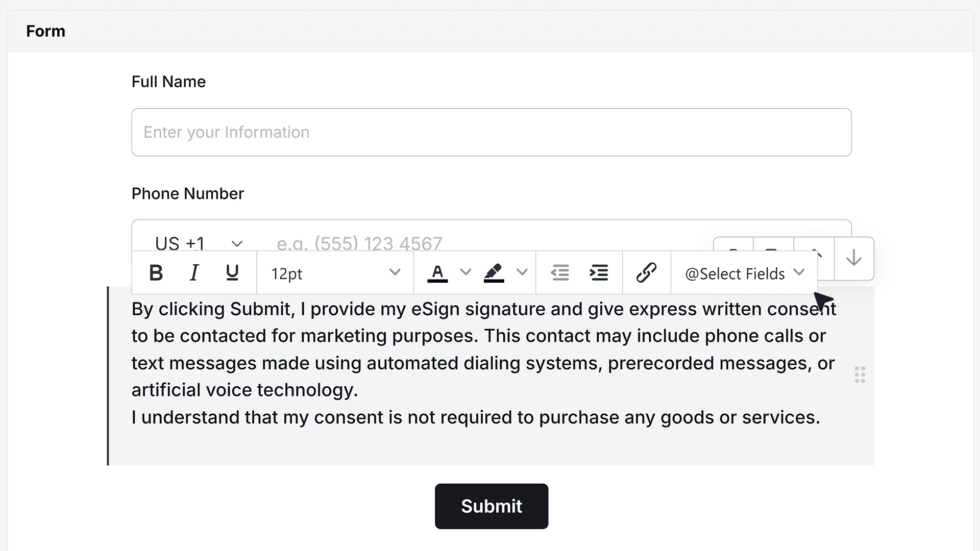Decrease indent of the text
The width and height of the screenshot is (980, 551).
(560, 273)
